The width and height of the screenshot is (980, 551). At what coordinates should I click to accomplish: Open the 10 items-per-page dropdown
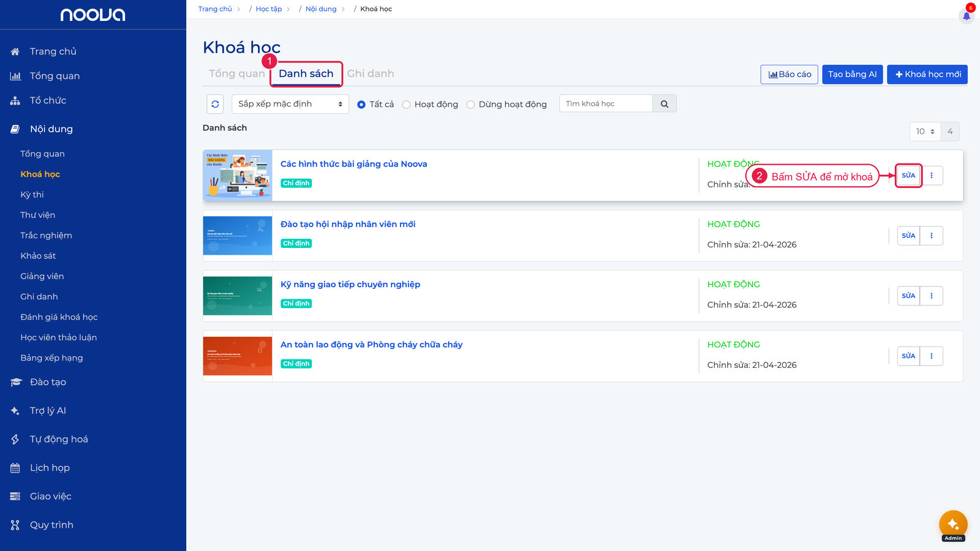pyautogui.click(x=925, y=132)
